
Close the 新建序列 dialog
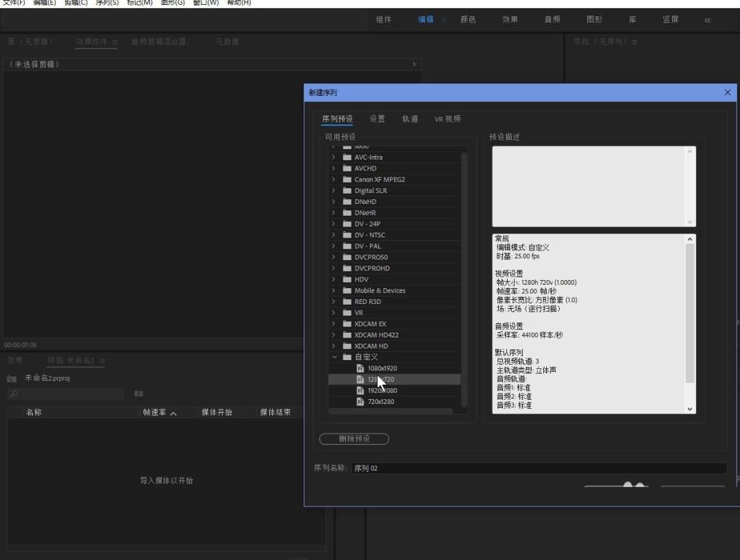(x=728, y=92)
